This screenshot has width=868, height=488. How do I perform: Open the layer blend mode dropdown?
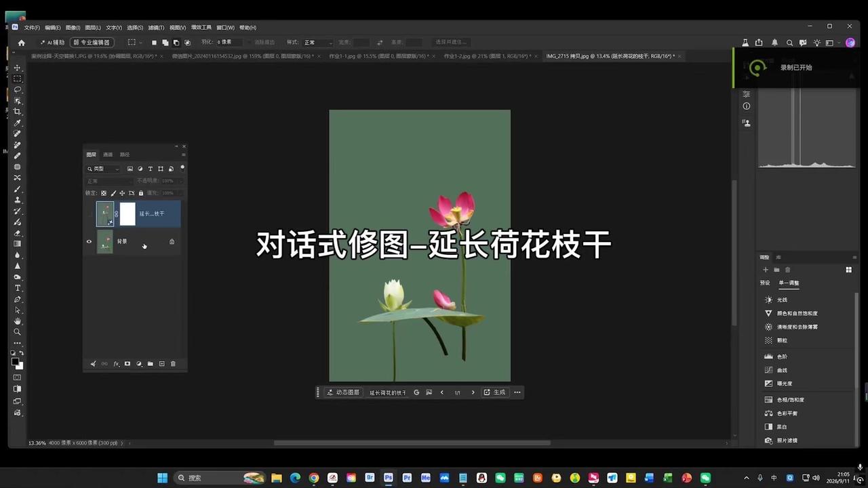click(x=109, y=181)
